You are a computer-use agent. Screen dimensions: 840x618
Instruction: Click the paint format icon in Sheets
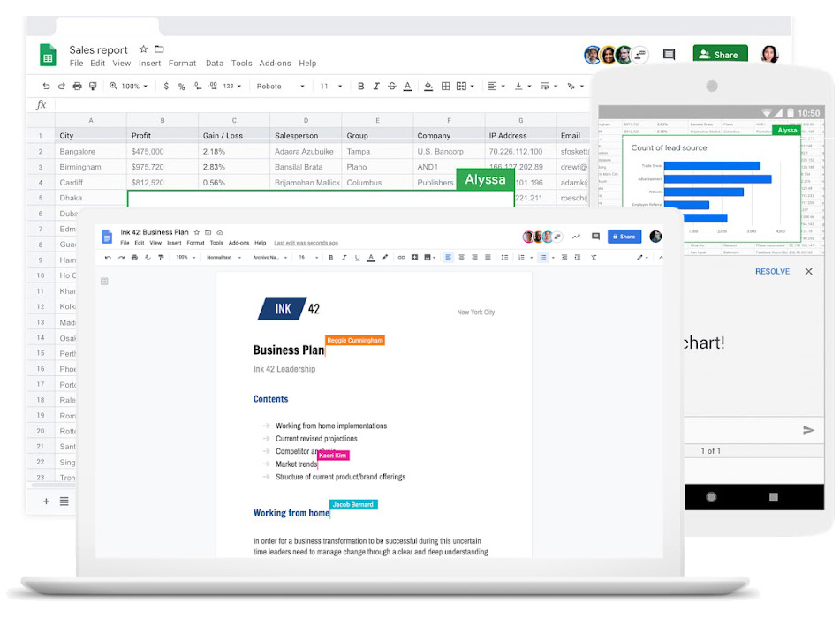click(x=94, y=87)
